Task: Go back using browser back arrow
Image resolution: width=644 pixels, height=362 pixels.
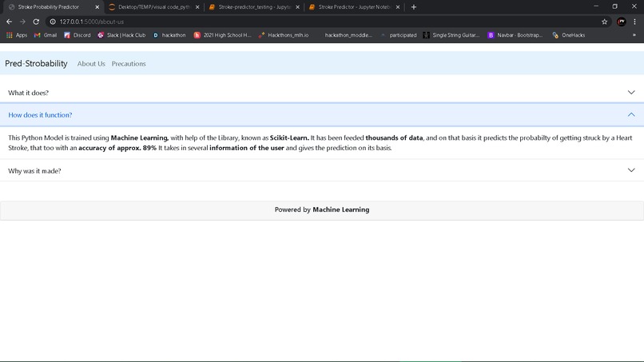Action: [9, 22]
